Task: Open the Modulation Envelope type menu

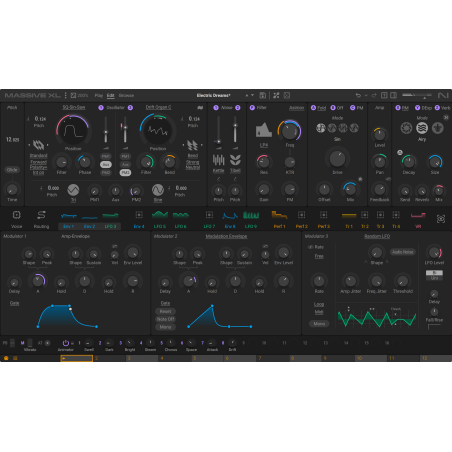Action: (x=226, y=236)
